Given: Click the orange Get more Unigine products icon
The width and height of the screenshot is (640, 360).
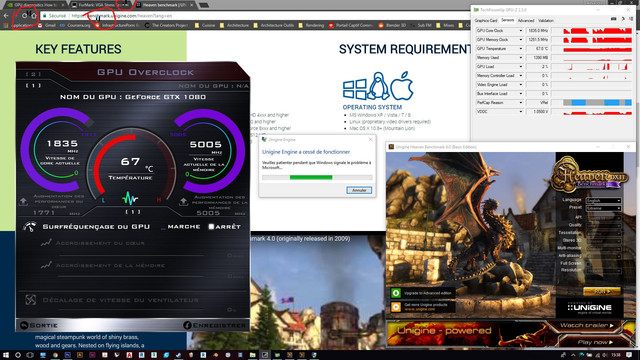Looking at the screenshot, I should coord(396,307).
